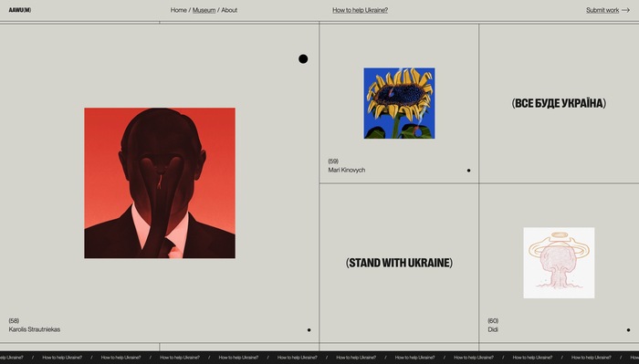Image resolution: width=639 pixels, height=364 pixels.
Task: Select artist name Mari Kinovych
Action: [x=346, y=170]
